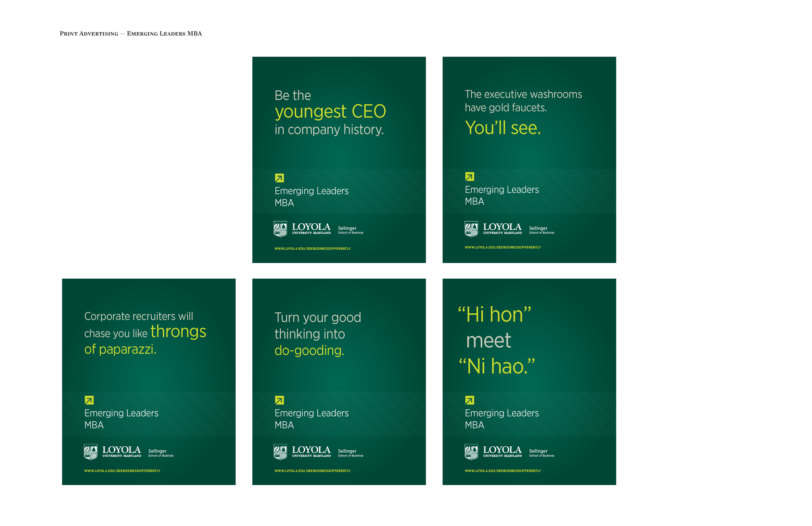Click the arrow icon in the gold faucets ad
812x526 pixels.
(469, 177)
